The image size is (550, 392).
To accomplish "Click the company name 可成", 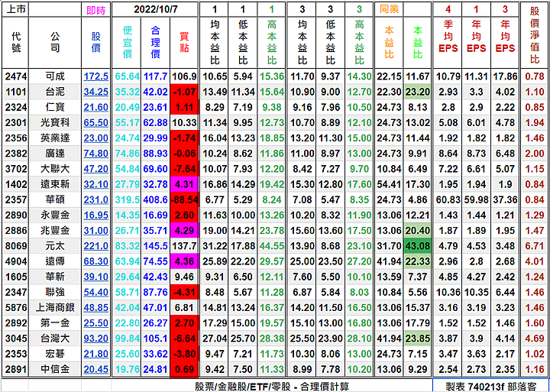I will [x=55, y=76].
